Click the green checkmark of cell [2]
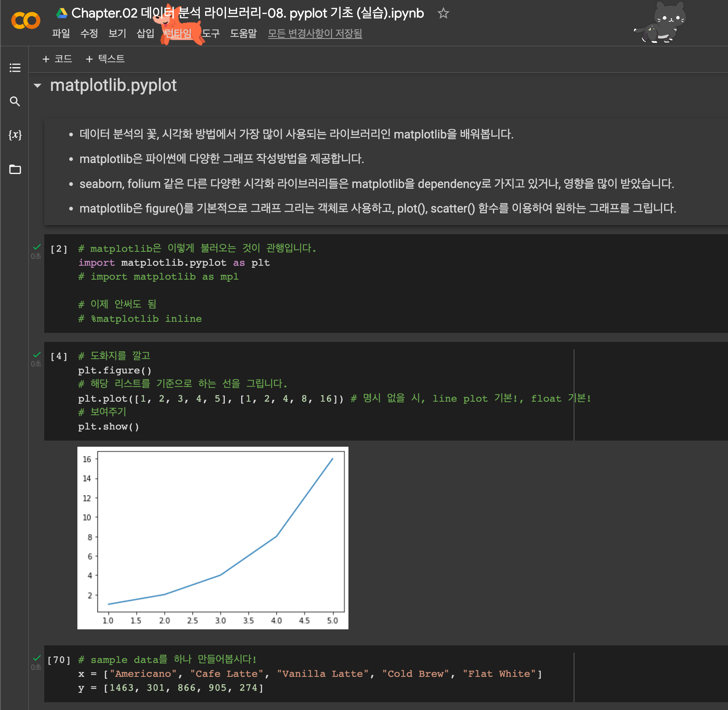728x710 pixels. pos(37,247)
